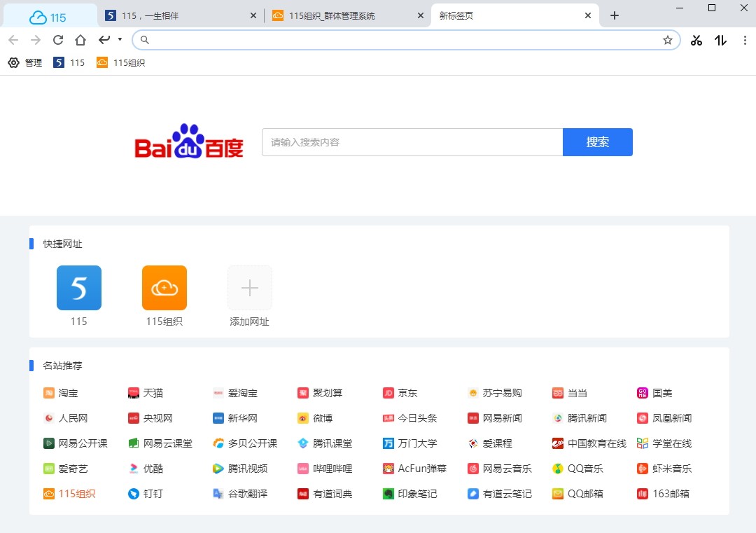Viewport: 756px width, 533px height.
Task: Close the 115，一生相伴 tab
Action: click(x=253, y=16)
